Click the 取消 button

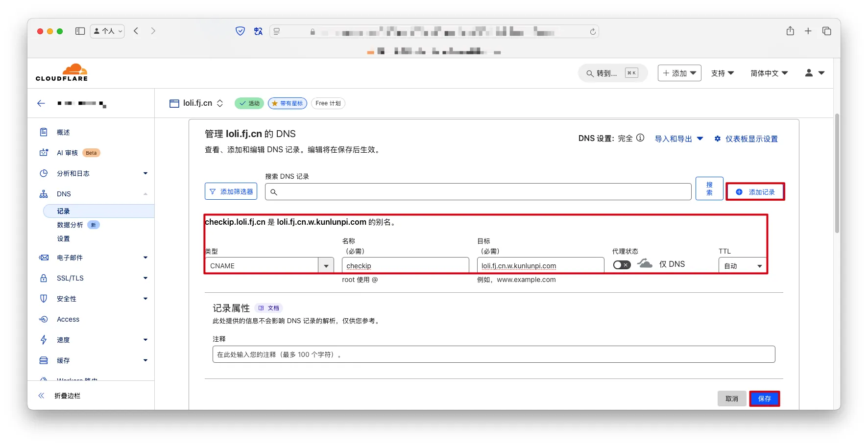(731, 399)
